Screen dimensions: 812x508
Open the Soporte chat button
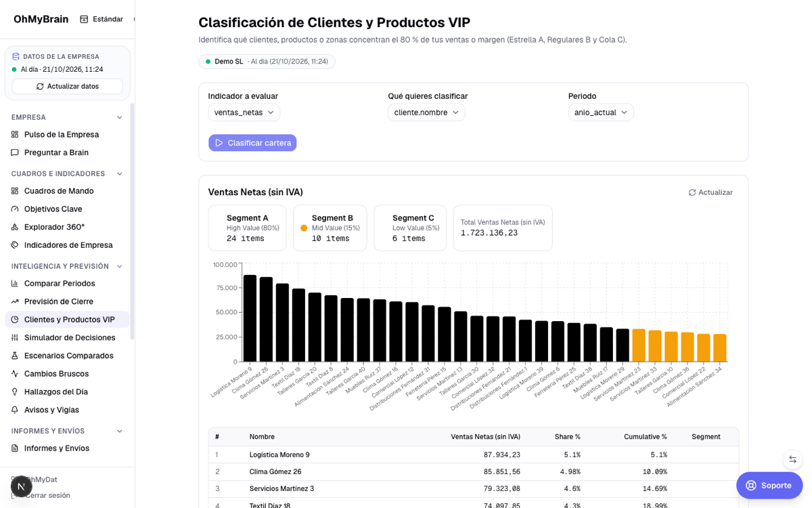(769, 486)
